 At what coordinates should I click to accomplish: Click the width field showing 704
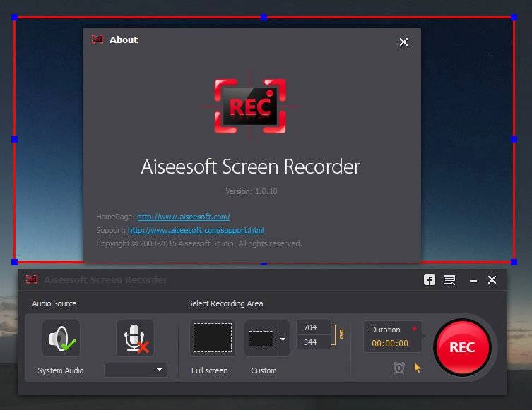313,327
